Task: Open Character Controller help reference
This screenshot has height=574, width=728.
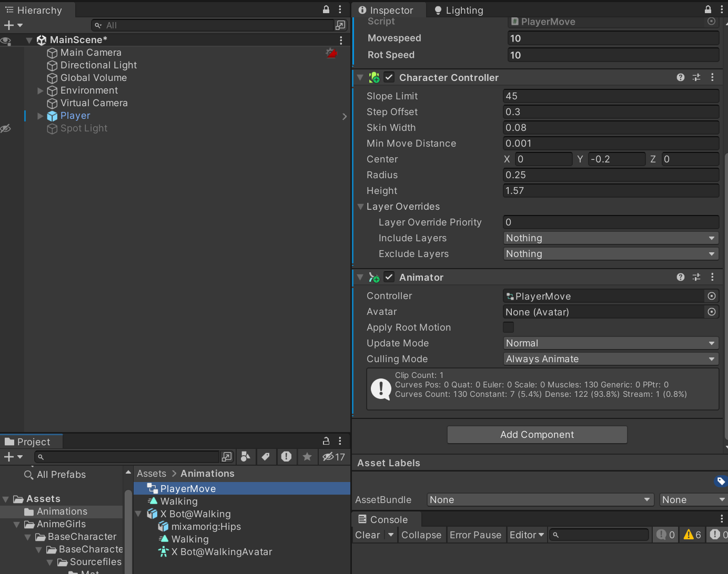Action: coord(681,77)
